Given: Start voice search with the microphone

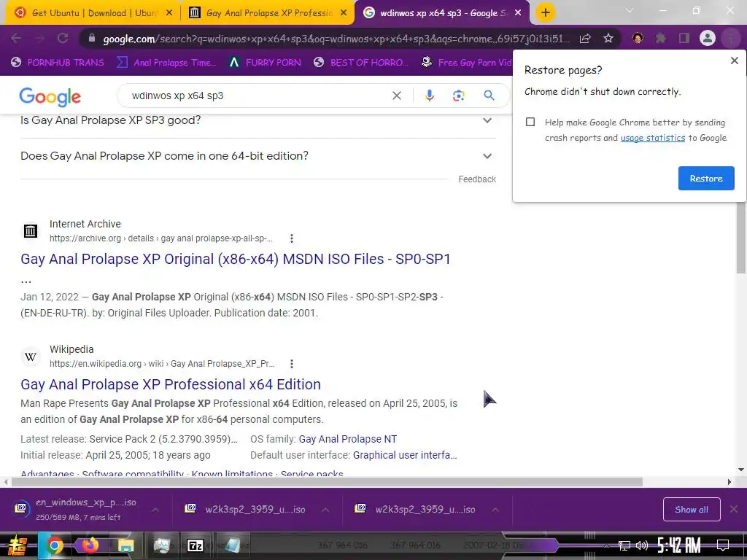Looking at the screenshot, I should click(x=429, y=96).
